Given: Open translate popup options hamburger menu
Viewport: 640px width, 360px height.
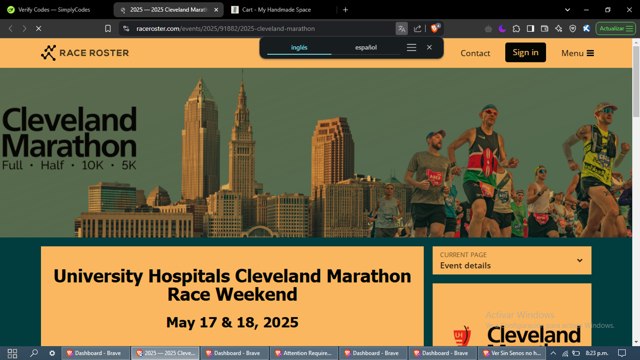Looking at the screenshot, I should point(411,47).
